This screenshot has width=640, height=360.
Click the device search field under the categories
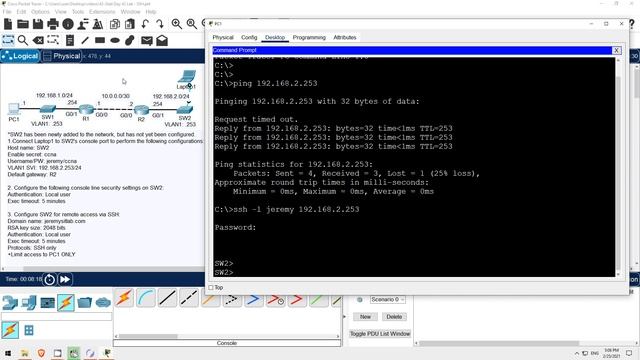point(56,316)
